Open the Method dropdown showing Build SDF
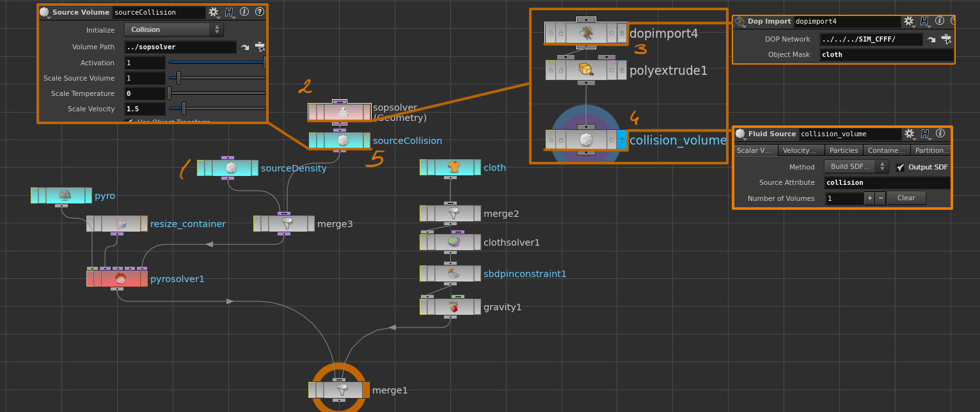980x412 pixels. point(856,167)
